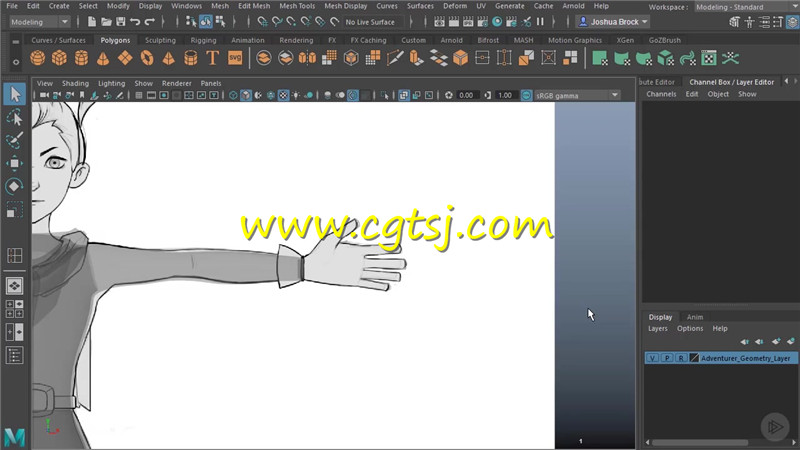This screenshot has width=800, height=450.
Task: Toggle textured display in viewport toolbar
Action: (283, 95)
